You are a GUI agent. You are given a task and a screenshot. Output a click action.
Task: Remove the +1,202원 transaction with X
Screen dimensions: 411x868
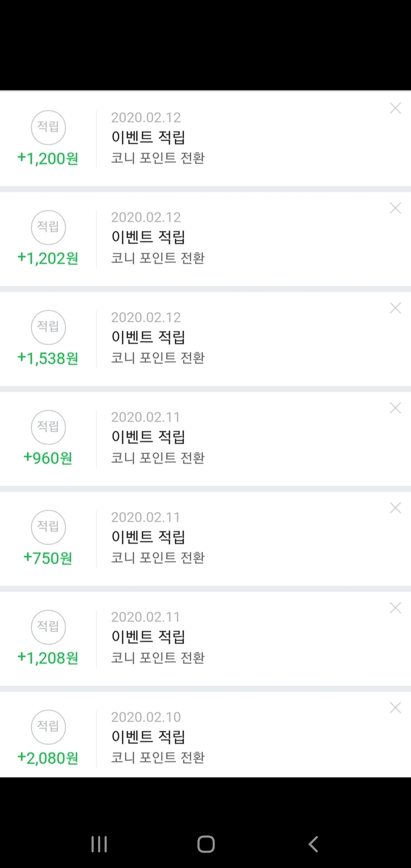click(395, 208)
